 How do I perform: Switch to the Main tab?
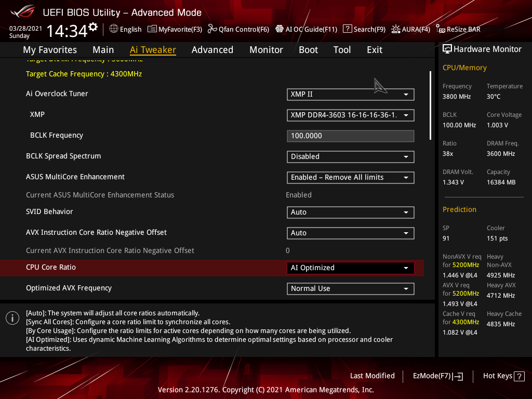click(x=103, y=50)
